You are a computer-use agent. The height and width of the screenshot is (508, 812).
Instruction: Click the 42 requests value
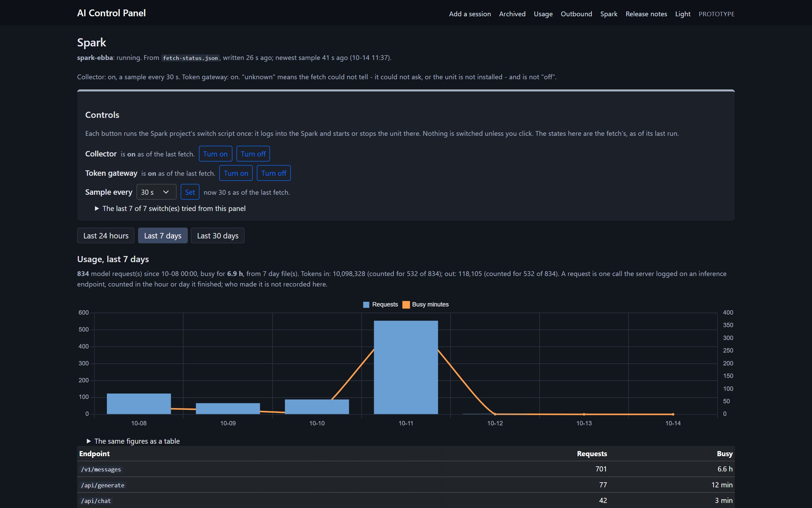[603, 500]
